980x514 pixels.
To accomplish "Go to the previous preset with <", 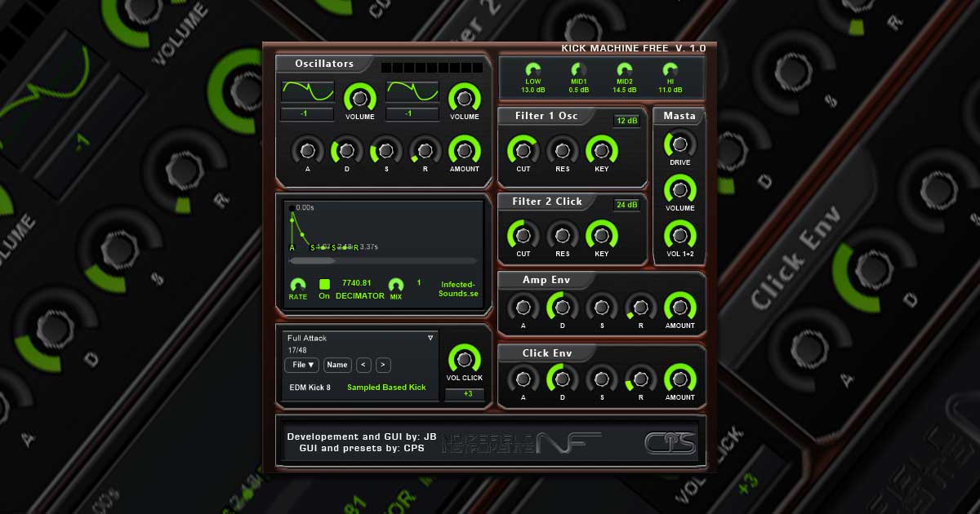I will coord(364,366).
